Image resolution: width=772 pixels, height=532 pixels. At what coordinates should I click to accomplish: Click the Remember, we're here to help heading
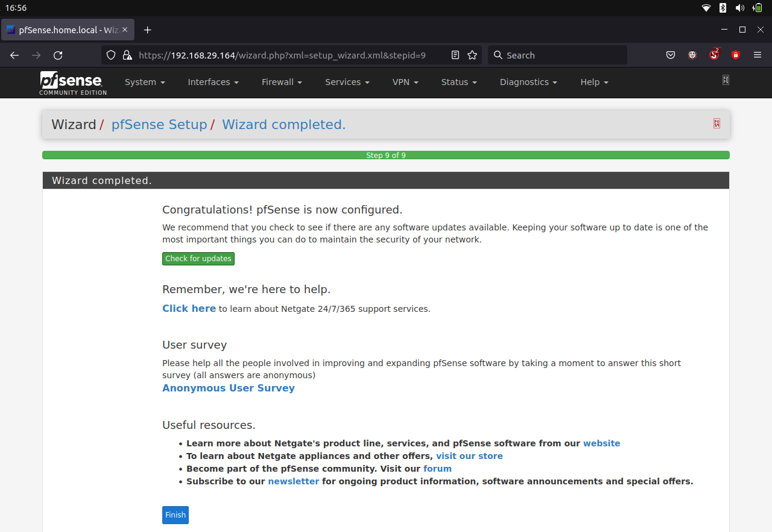pos(246,290)
